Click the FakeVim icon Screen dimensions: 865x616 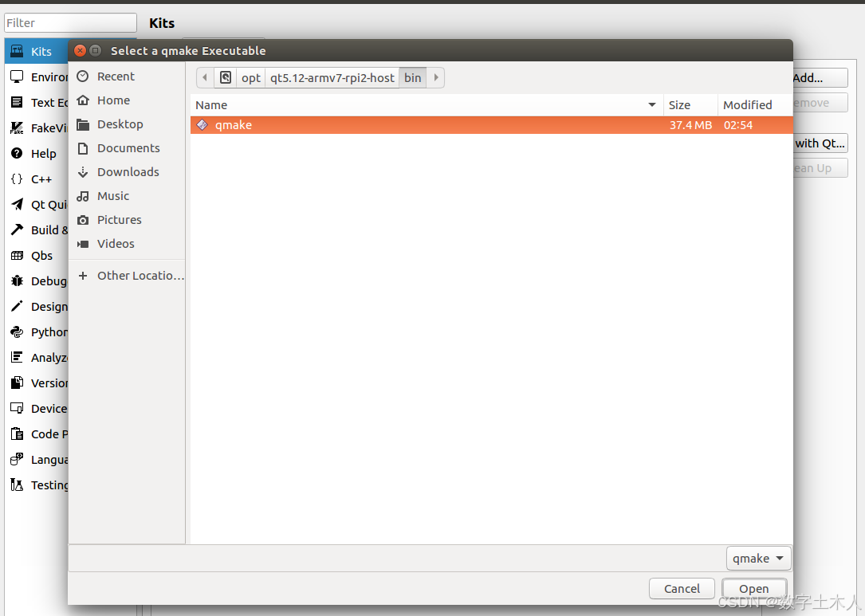(17, 128)
